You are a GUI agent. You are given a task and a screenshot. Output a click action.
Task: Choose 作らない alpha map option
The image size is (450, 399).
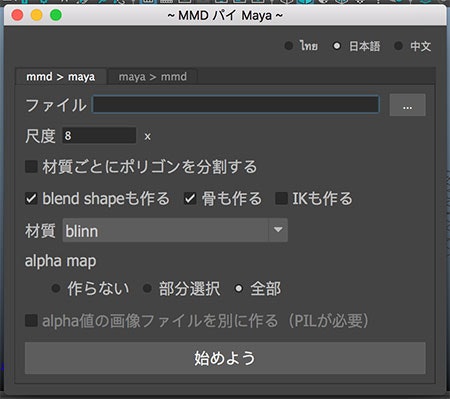(x=56, y=288)
